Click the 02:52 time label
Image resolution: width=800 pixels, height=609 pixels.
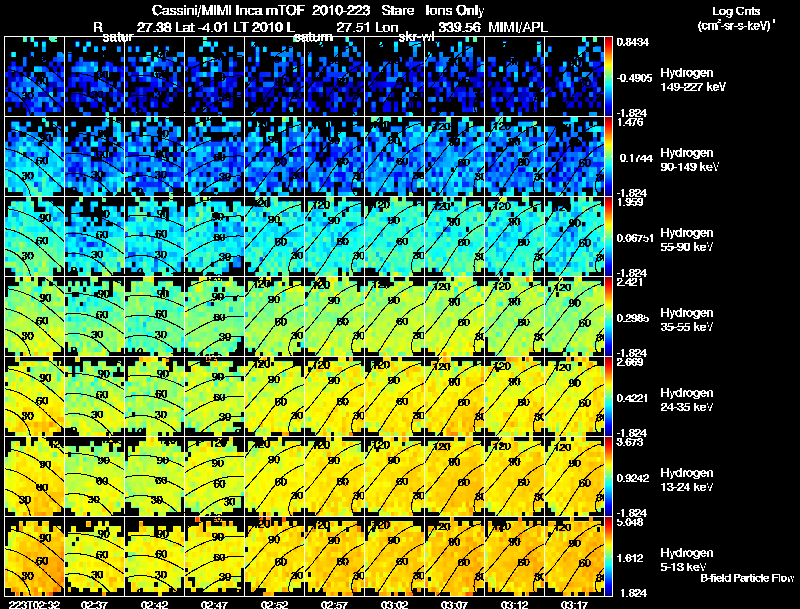coord(274,604)
